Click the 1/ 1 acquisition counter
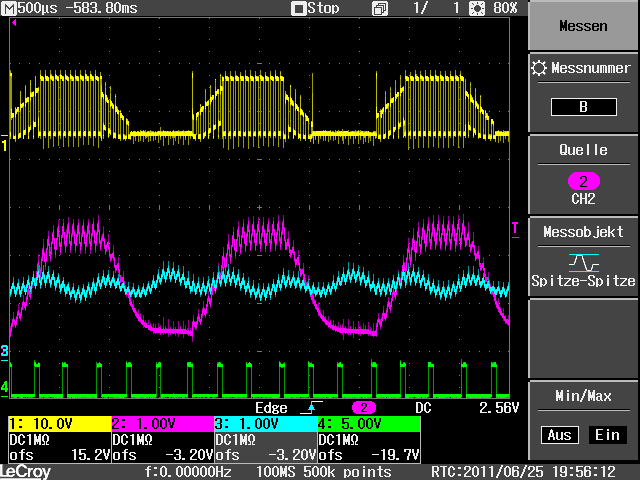 pos(436,8)
